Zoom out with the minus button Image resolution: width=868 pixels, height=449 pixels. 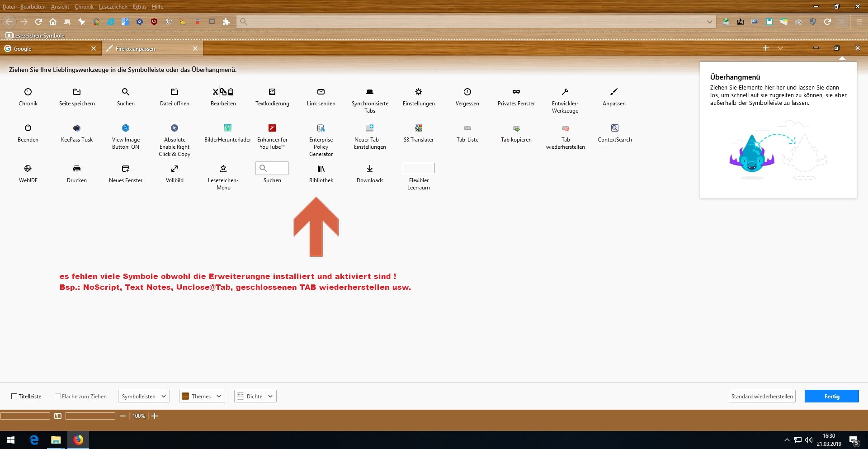click(x=123, y=416)
